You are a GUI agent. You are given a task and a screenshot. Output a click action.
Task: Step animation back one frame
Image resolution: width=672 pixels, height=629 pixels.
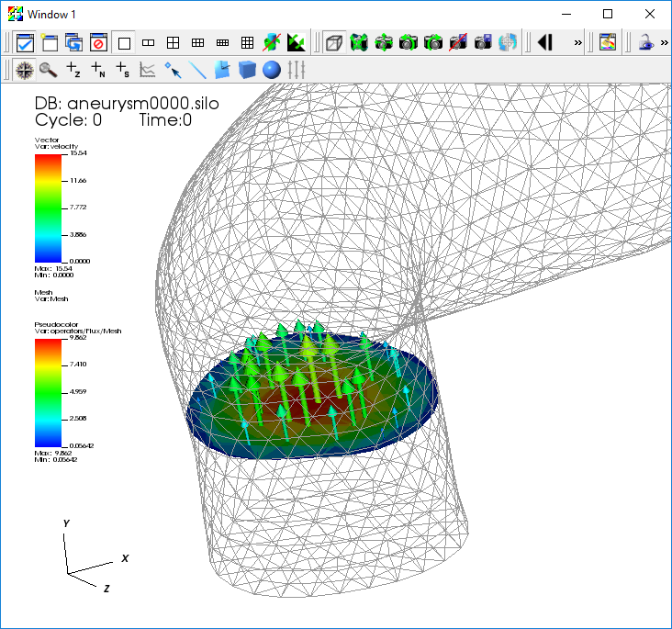coord(545,43)
